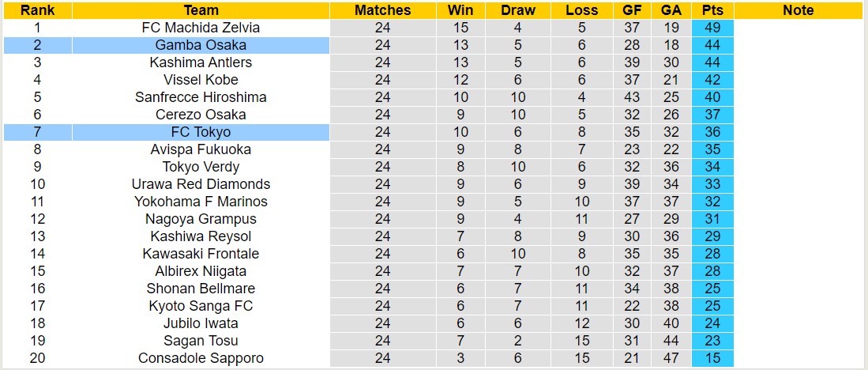Screen dimensions: 868x370
Task: Click the 15 points cell for Sapporo
Action: click(712, 358)
